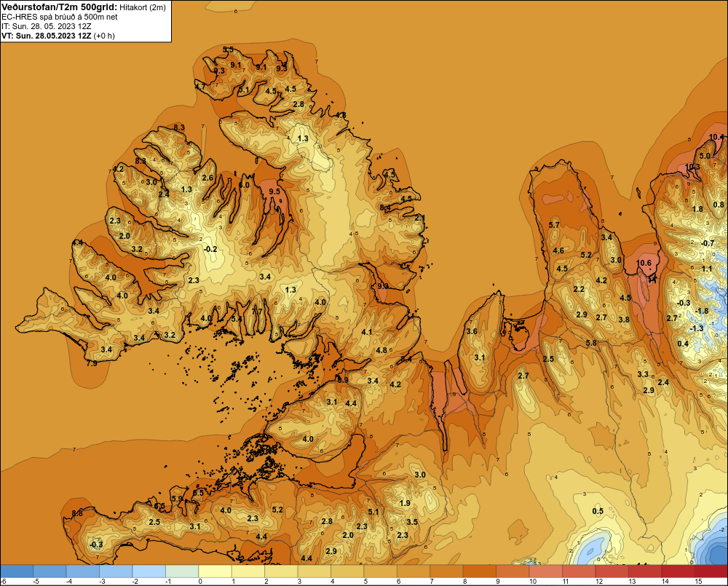Click the 3.5 temperature value
This screenshot has height=586, width=728.
pos(412,522)
